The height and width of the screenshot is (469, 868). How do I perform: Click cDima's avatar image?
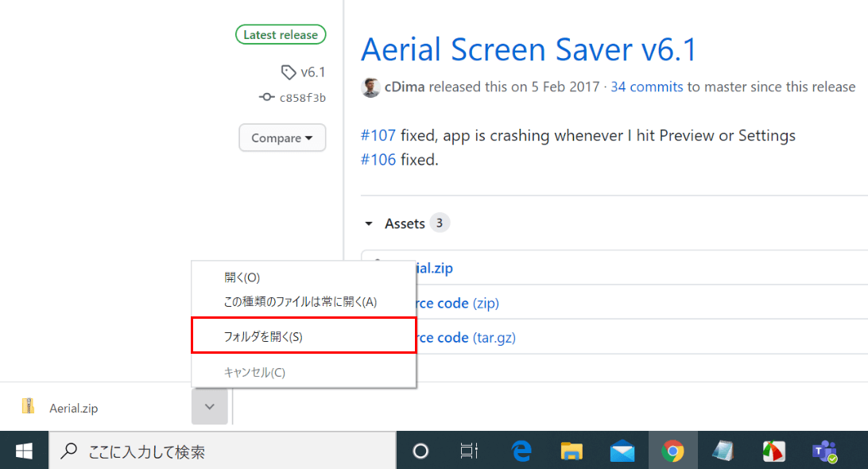(370, 87)
